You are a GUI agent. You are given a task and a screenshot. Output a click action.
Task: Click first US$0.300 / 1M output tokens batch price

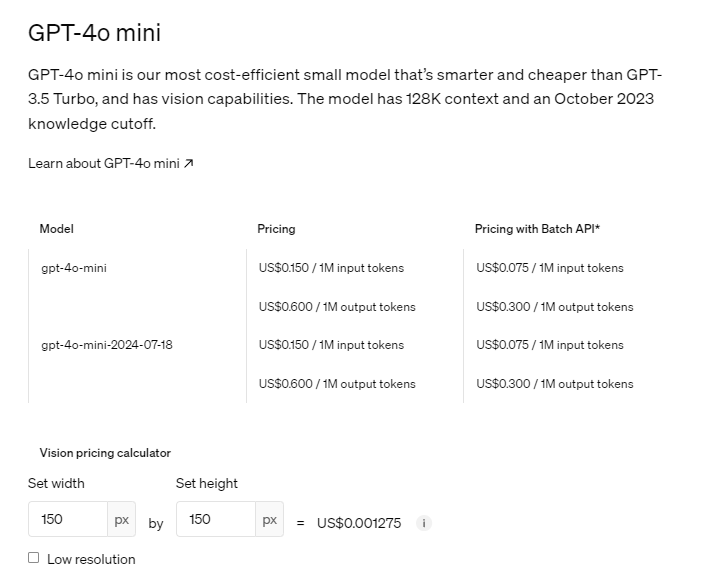[x=555, y=307]
